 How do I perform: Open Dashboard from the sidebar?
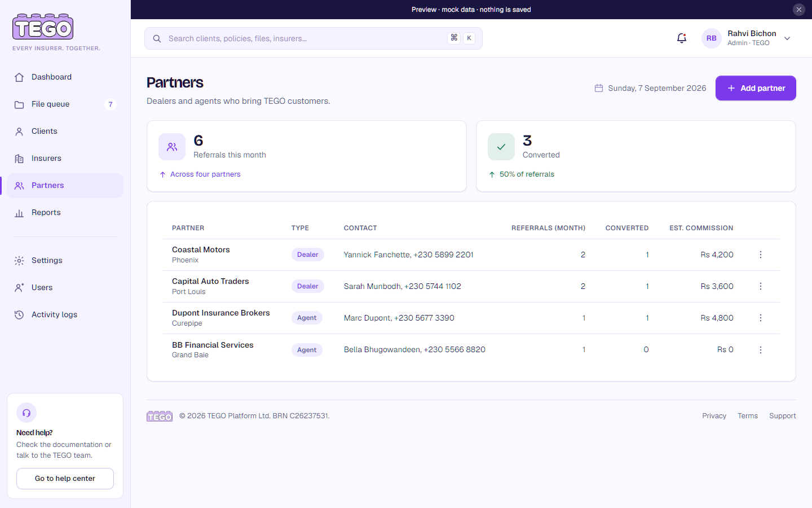pyautogui.click(x=65, y=77)
